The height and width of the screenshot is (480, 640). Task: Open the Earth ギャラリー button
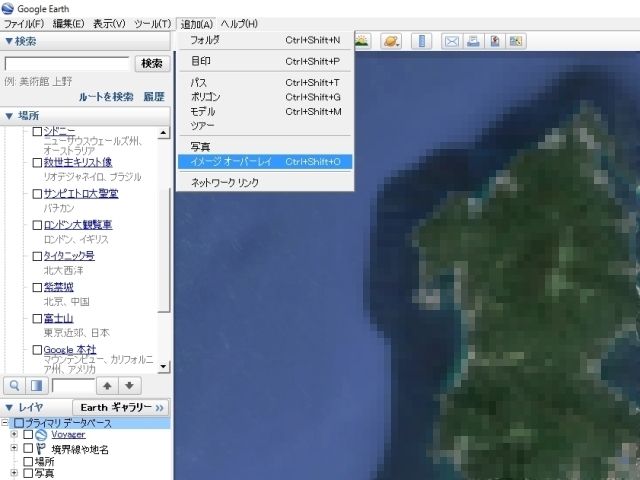coord(121,407)
